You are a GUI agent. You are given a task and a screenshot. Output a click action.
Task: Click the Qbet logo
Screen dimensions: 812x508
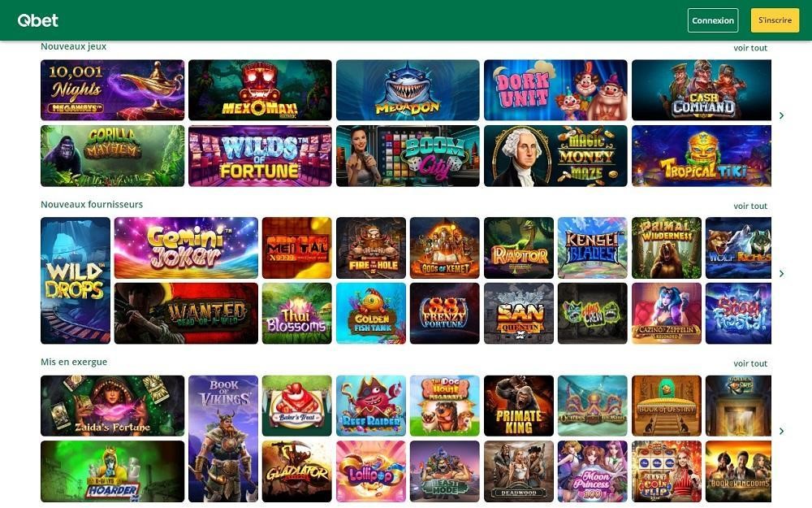pyautogui.click(x=38, y=20)
